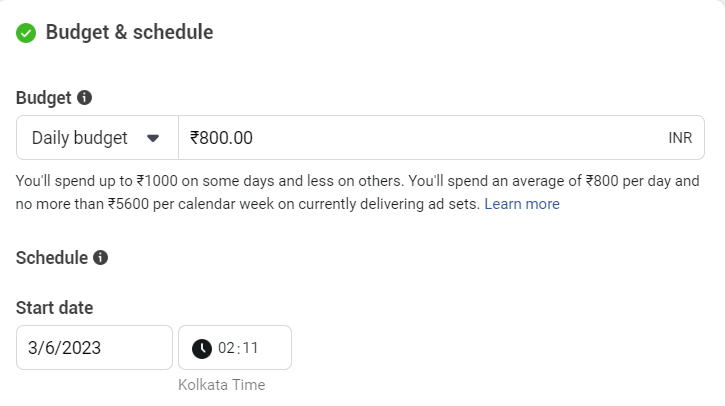Screen dimensions: 725x406
Task: Open the Learn more link
Action: point(522,204)
